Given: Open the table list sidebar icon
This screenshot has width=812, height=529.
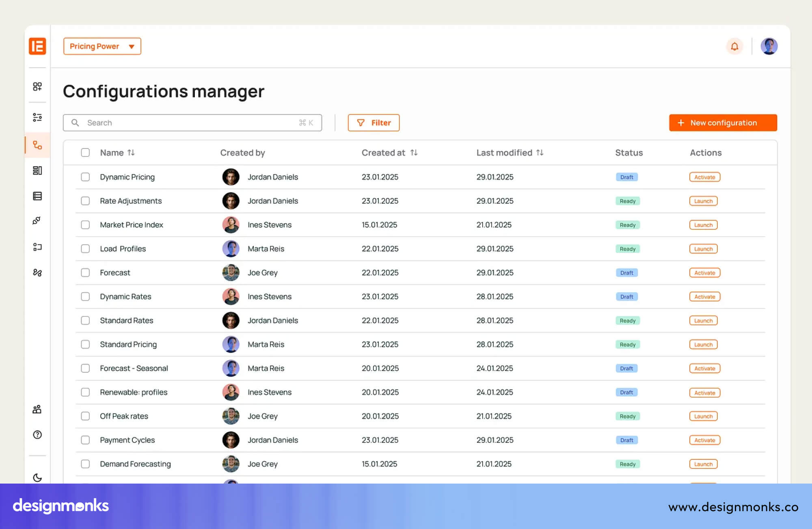Looking at the screenshot, I should click(37, 196).
